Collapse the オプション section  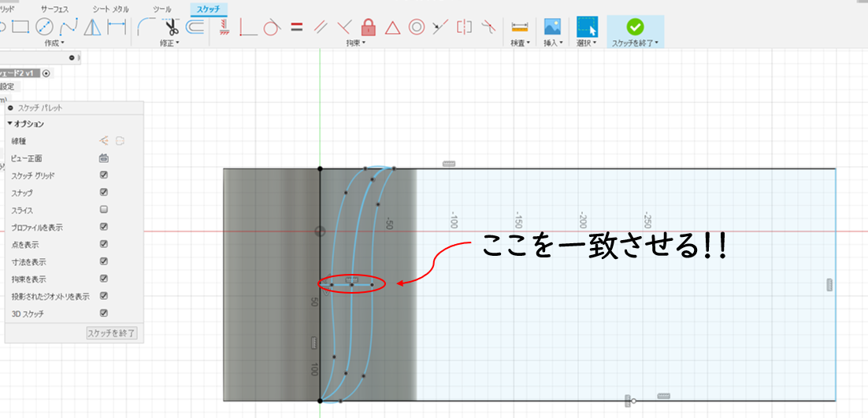click(9, 124)
